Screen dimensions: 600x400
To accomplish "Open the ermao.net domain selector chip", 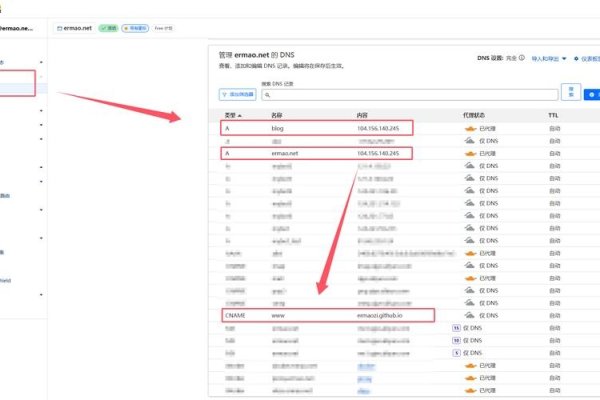I will coord(74,28).
